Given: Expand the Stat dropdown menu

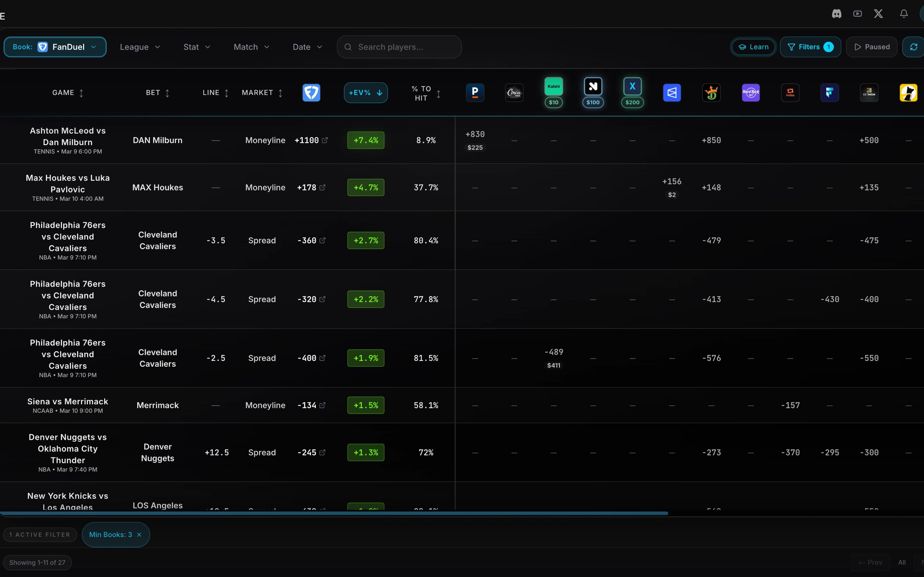Looking at the screenshot, I should pos(197,46).
